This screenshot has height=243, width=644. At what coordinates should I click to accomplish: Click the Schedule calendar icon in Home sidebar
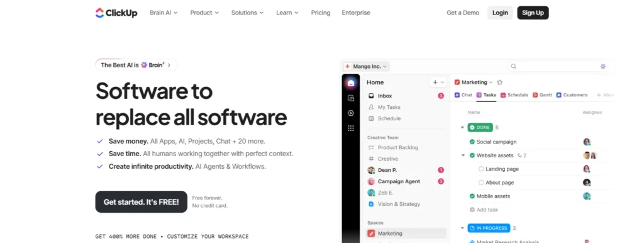[371, 118]
